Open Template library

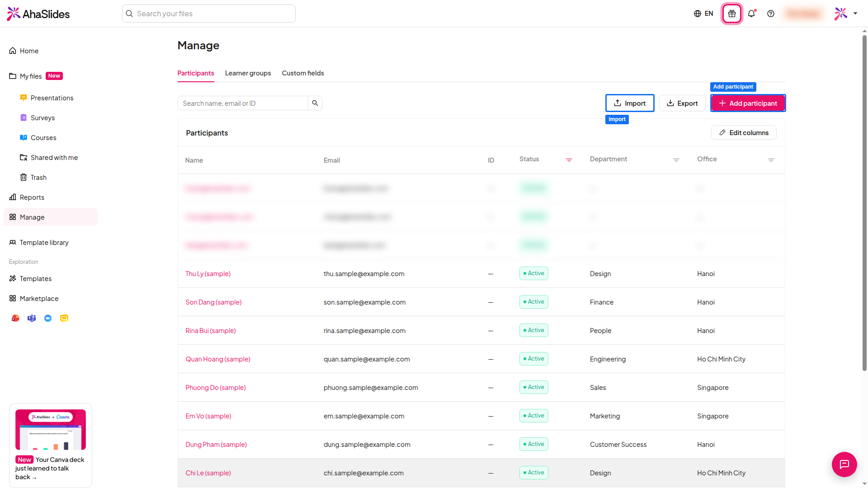51,242
